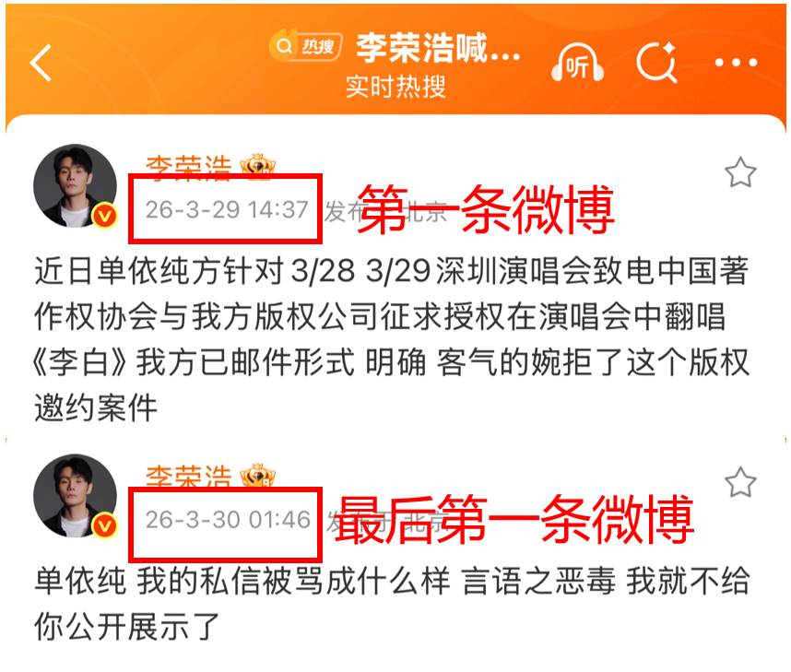Screen dimensions: 791x672
Task: Favorite the second post with star
Action: click(740, 482)
